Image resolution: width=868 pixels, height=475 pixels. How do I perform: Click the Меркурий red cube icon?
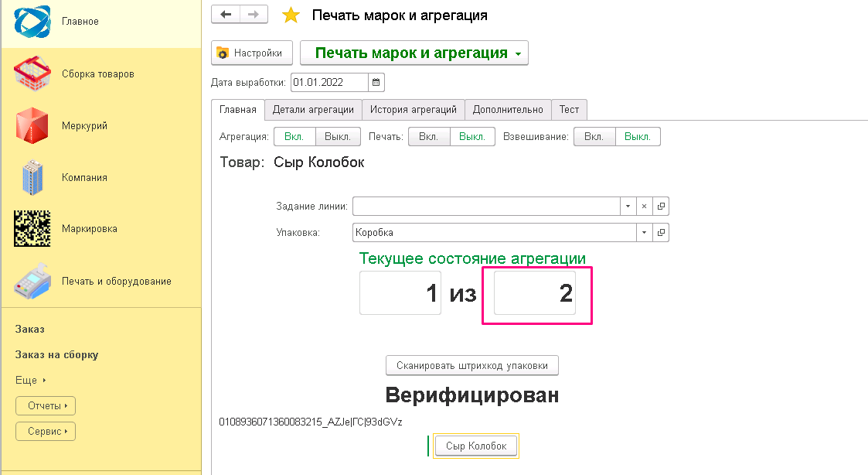pos(32,126)
